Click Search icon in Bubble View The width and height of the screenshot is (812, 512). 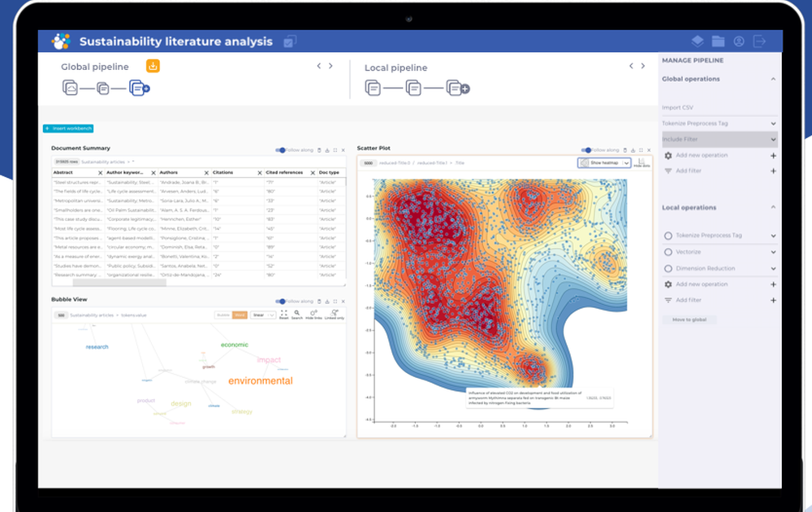click(x=296, y=315)
